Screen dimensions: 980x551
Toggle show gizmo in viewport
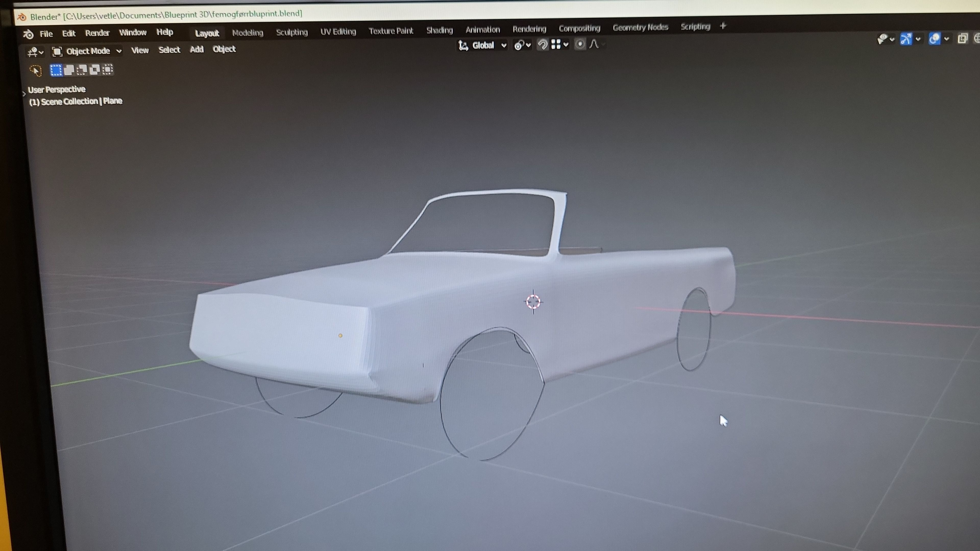[906, 39]
